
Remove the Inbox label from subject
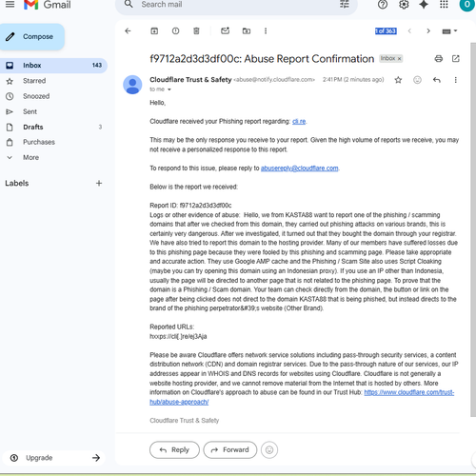pyautogui.click(x=399, y=59)
